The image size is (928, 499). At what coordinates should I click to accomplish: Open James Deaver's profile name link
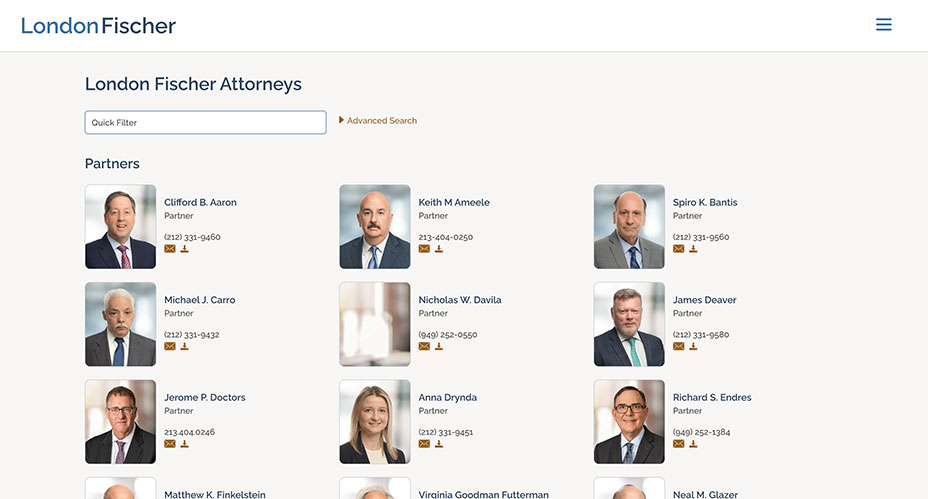(704, 300)
